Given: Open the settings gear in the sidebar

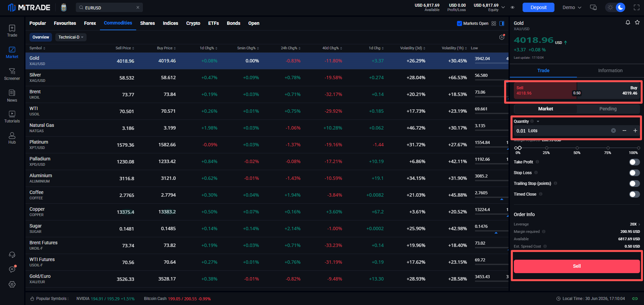Looking at the screenshot, I should tap(12, 284).
